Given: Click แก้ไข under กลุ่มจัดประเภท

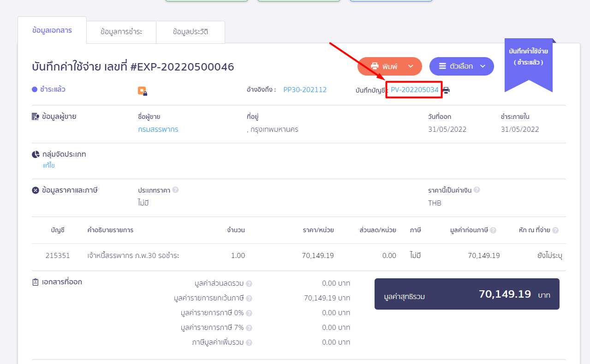Looking at the screenshot, I should pos(49,165).
